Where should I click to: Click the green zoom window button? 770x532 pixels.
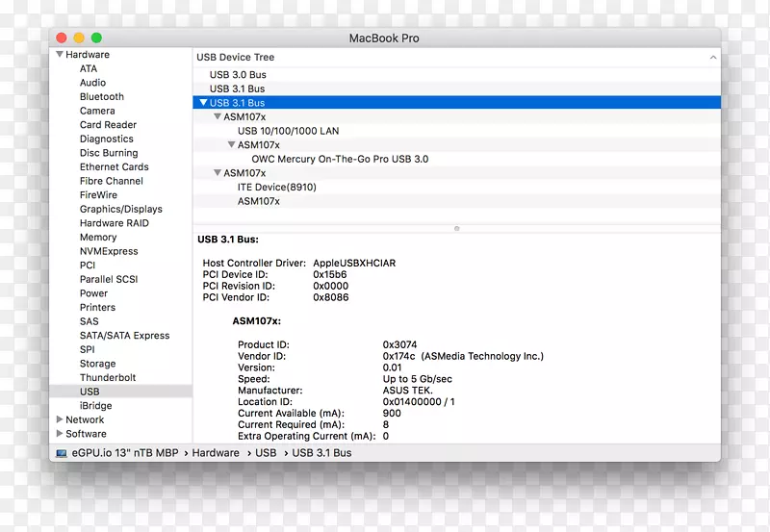pyautogui.click(x=96, y=38)
